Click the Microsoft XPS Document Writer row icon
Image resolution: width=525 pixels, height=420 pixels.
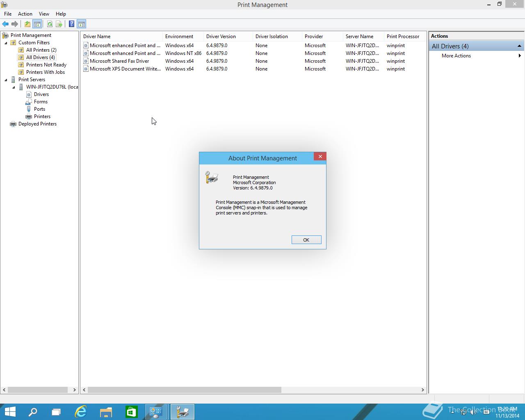tap(86, 69)
